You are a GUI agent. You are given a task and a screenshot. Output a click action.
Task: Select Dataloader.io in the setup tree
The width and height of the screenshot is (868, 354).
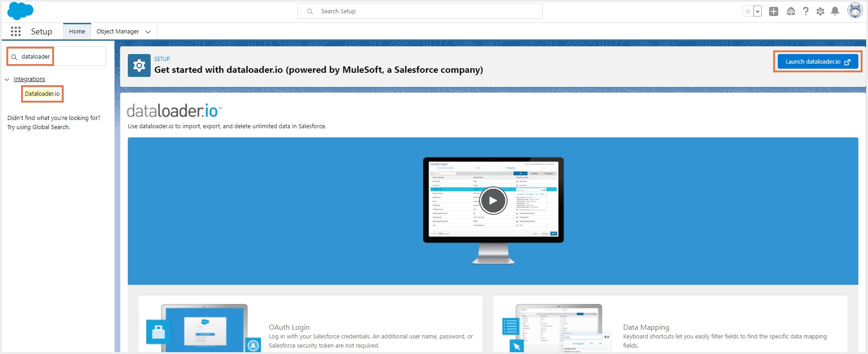42,93
